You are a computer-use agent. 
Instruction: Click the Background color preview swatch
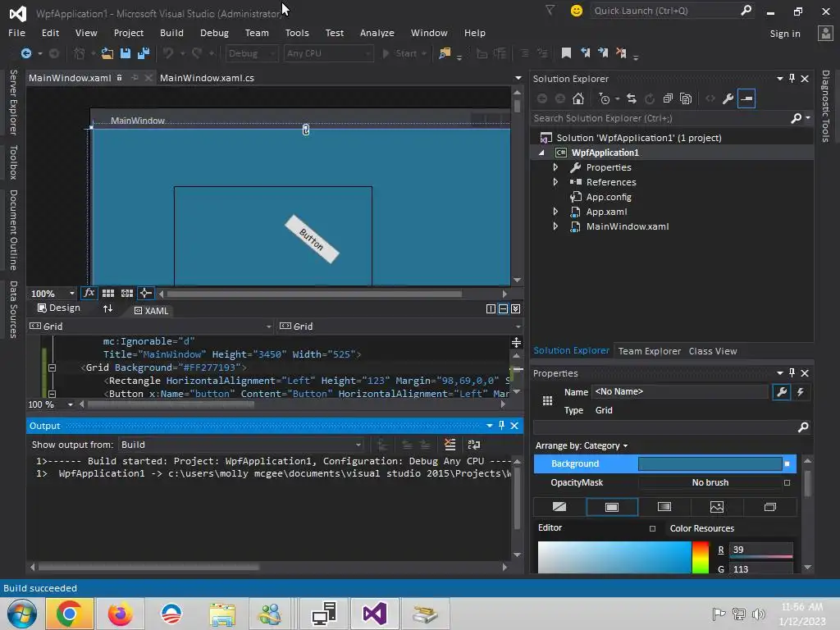[x=710, y=464]
